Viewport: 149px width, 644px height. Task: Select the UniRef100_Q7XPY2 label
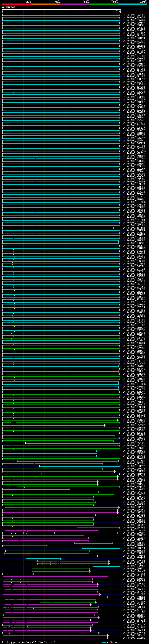point(134,61)
